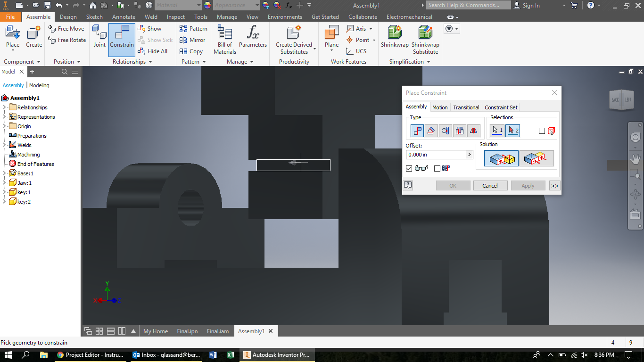Open the Design ribbon tab
Viewport: 644px width, 362px height.
coord(68,17)
